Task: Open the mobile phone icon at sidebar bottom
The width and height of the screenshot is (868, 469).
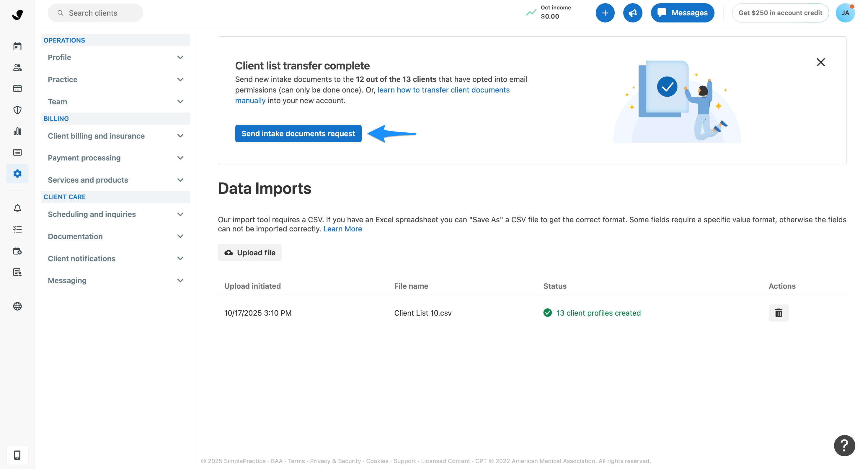Action: tap(17, 455)
